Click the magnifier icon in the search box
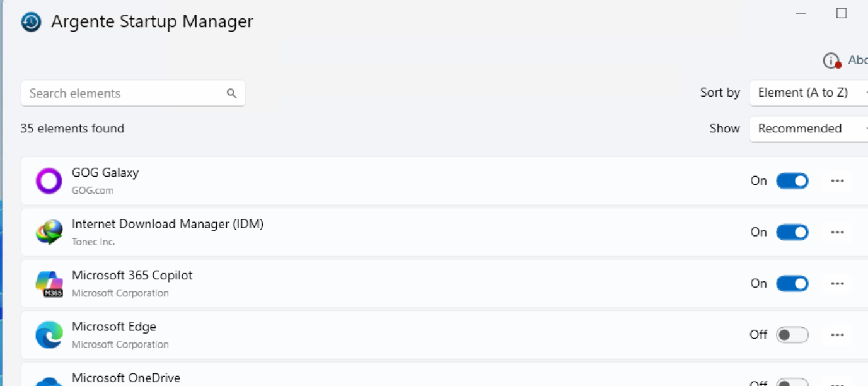The width and height of the screenshot is (868, 386). pos(231,93)
